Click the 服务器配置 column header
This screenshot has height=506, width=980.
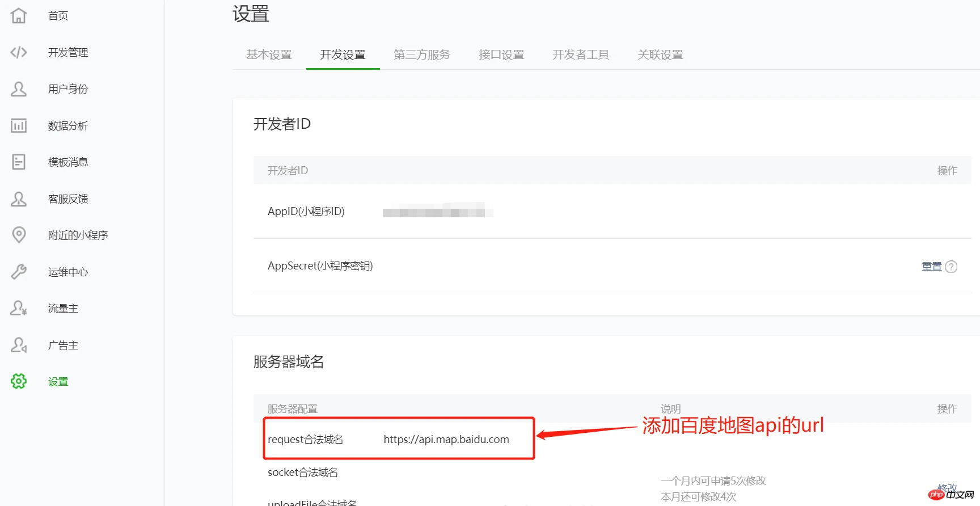point(293,408)
